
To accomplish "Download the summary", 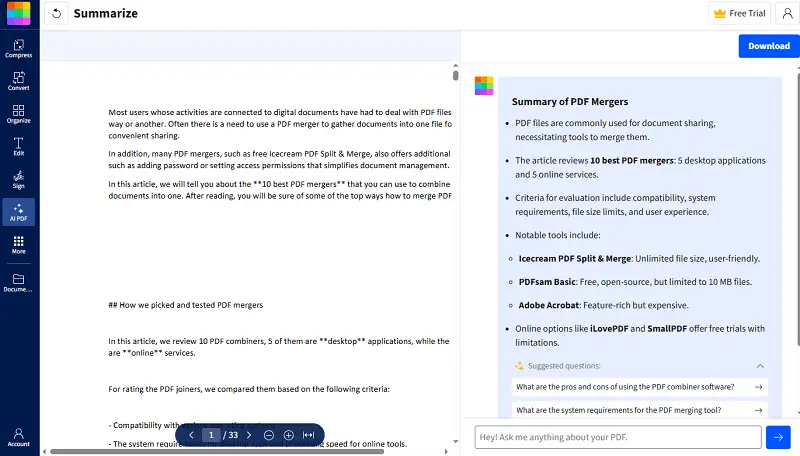I will click(x=769, y=46).
